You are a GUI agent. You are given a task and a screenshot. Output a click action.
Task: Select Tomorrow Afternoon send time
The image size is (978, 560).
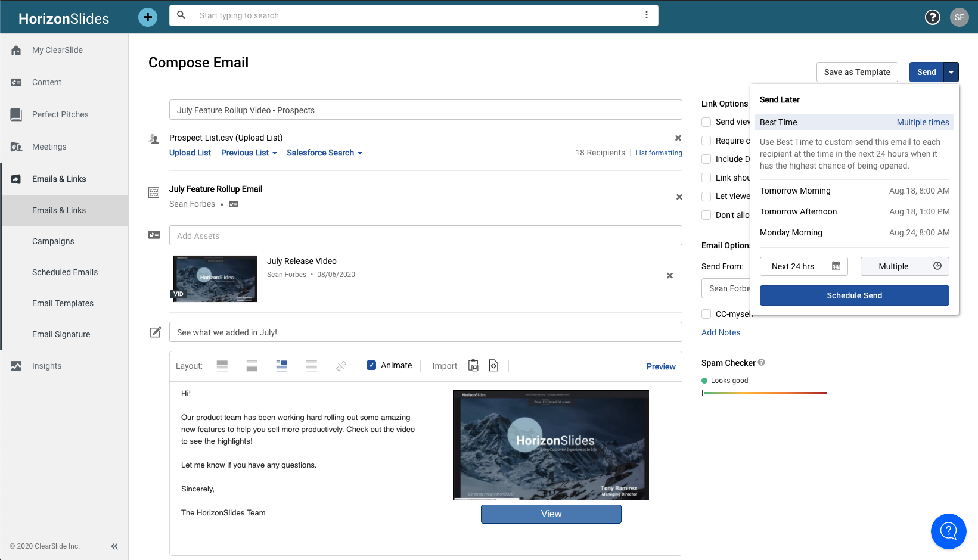[855, 211]
